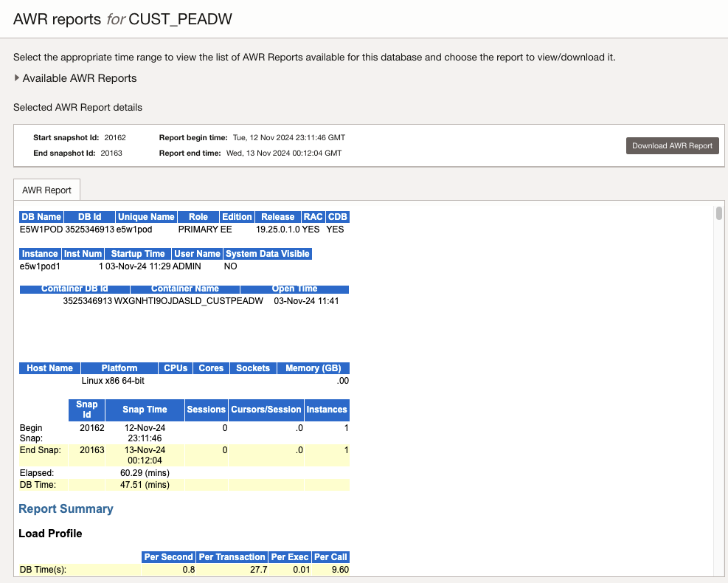Click the Download AWR Report button
This screenshot has width=728, height=583.
(x=672, y=145)
